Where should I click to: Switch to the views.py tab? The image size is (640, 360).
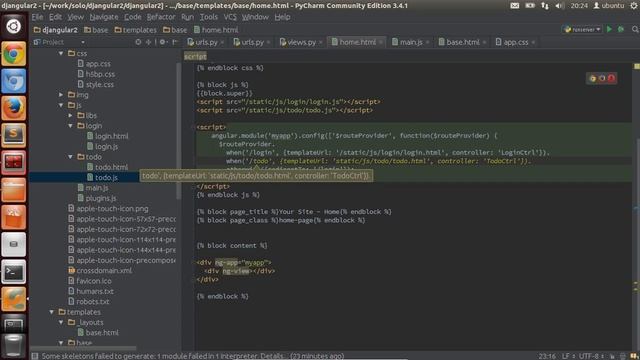pyautogui.click(x=301, y=42)
